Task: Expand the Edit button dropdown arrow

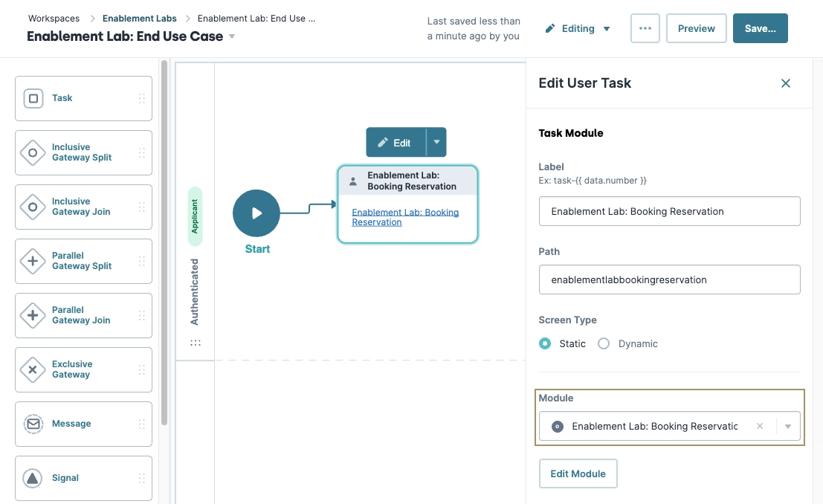Action: [x=436, y=142]
